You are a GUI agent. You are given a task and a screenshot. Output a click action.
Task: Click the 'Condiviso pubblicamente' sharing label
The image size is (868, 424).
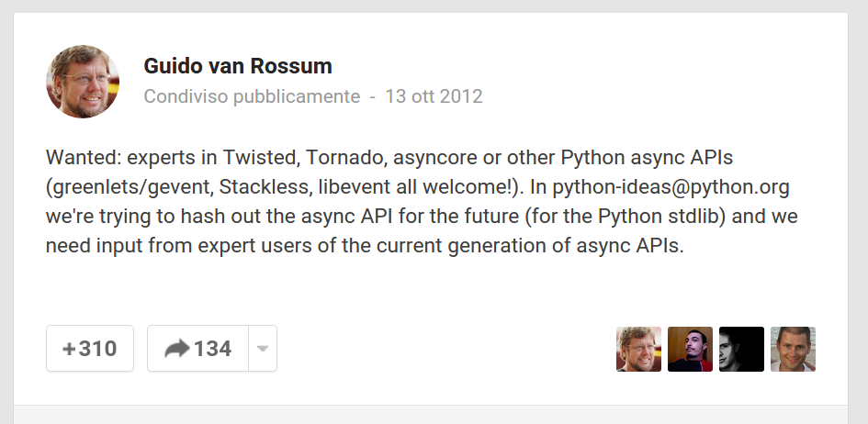click(252, 96)
